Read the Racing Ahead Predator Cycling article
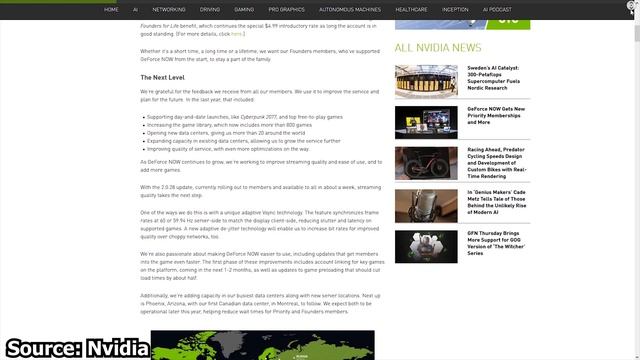Viewport: 640px width, 360px height. [x=497, y=163]
